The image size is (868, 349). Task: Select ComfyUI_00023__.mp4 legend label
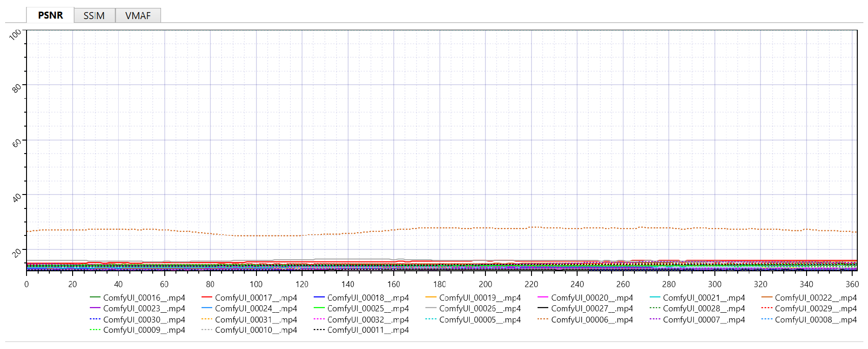point(144,309)
